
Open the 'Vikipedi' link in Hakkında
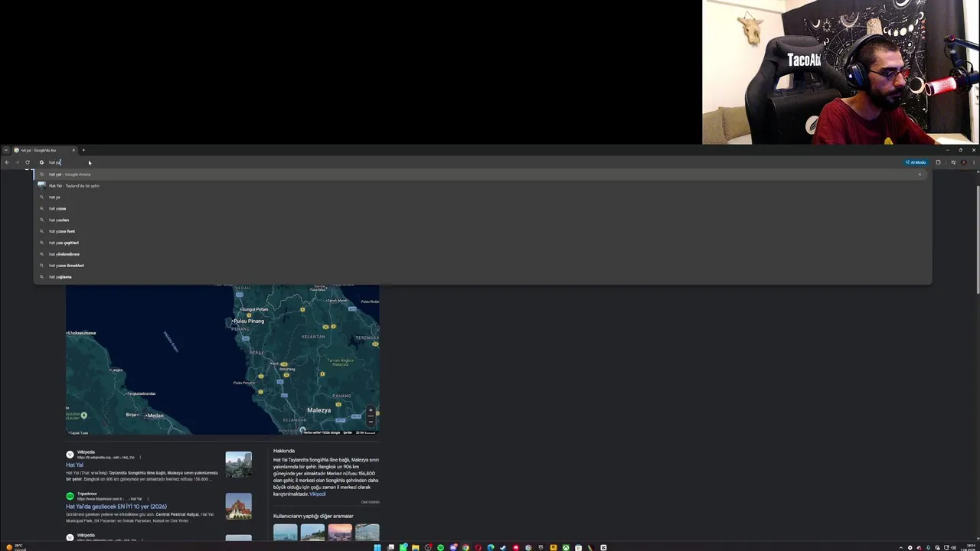tap(317, 494)
